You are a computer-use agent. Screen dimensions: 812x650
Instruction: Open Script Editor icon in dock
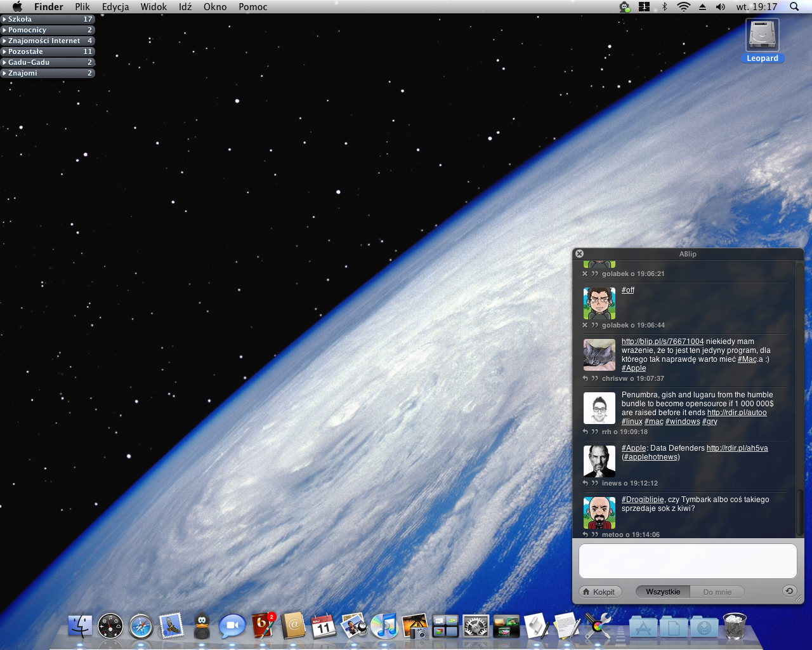(x=537, y=627)
